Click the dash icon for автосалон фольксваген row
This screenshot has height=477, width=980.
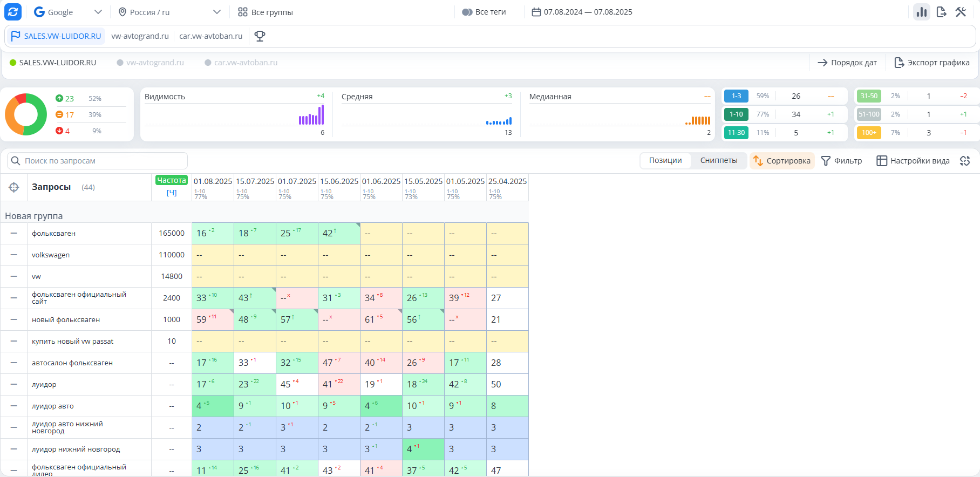point(14,363)
